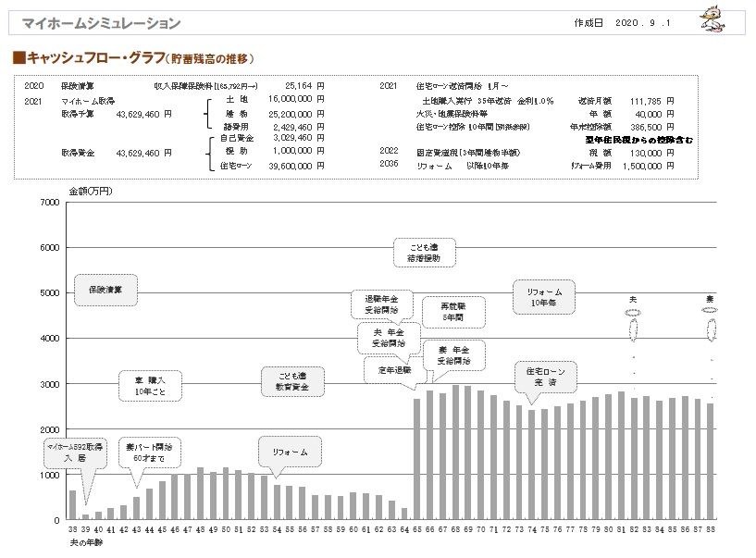Click the 25,164 円 insurance premium value
This screenshot has width=756, height=558.
304,86
